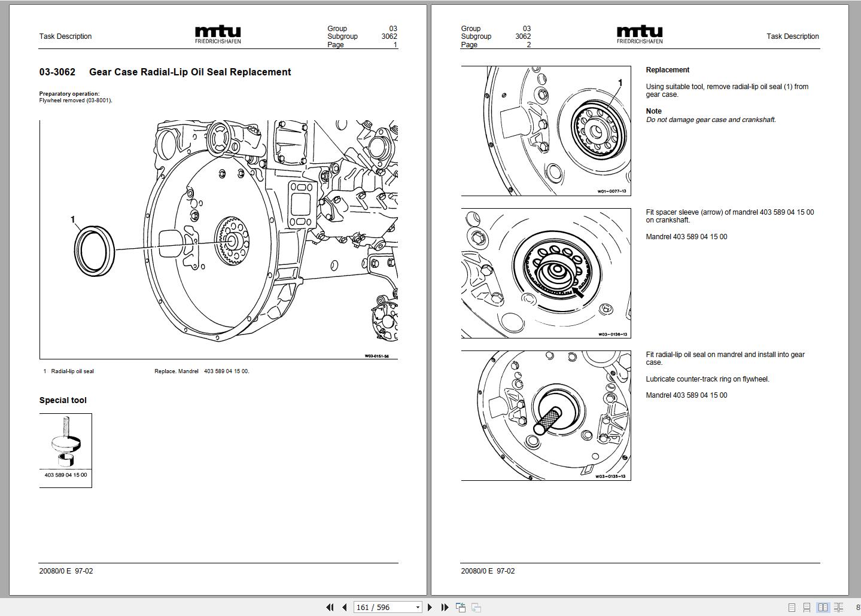Select the left page showing 03-3062
This screenshot has width=861, height=616.
click(215, 299)
